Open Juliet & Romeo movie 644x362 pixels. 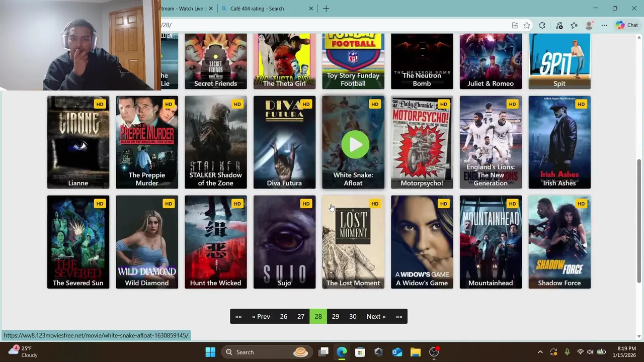491,61
